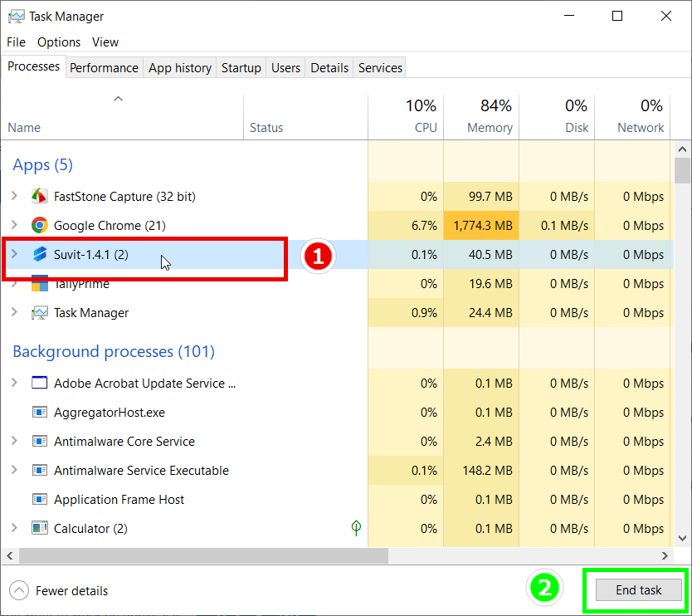Switch to the Users tab
This screenshot has width=692, height=616.
285,67
